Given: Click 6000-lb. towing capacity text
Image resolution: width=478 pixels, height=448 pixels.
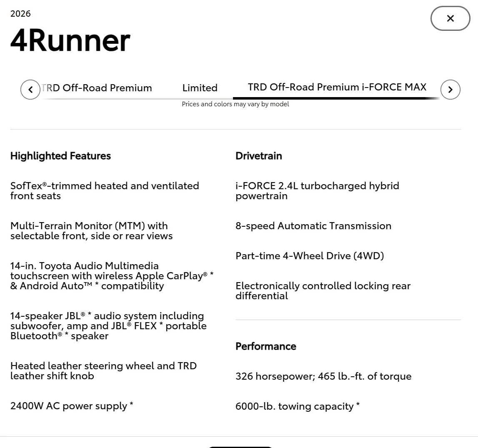Looking at the screenshot, I should tap(295, 406).
